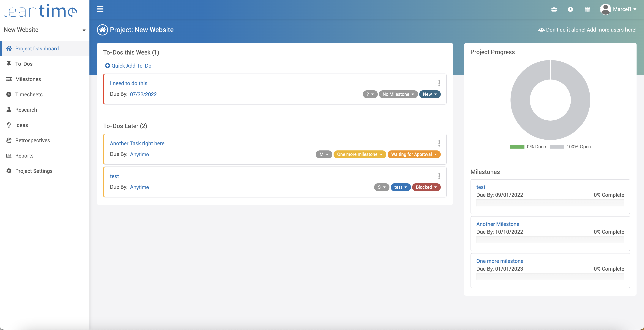Open the 'New' status dropdown
The width and height of the screenshot is (644, 330).
point(430,94)
